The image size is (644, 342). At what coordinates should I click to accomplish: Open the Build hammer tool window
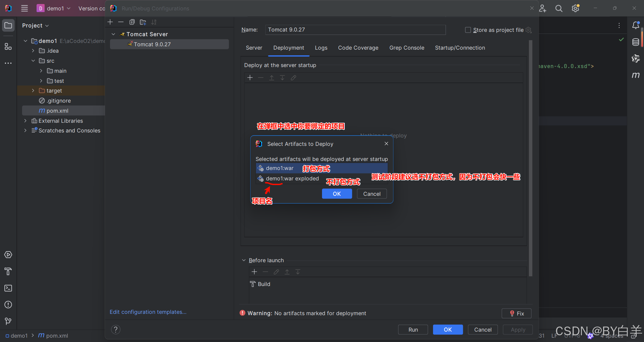pyautogui.click(x=8, y=271)
